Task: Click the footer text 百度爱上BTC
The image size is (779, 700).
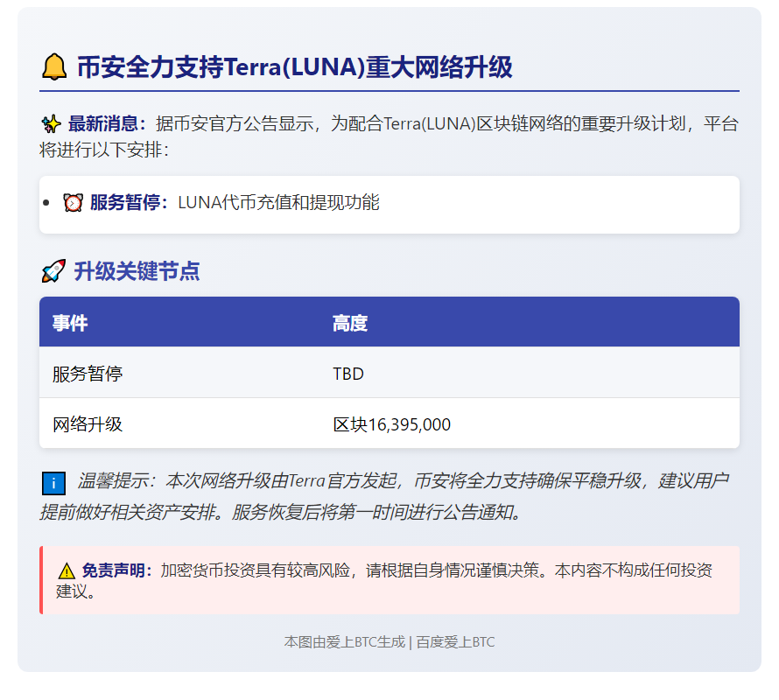Action: 455,642
